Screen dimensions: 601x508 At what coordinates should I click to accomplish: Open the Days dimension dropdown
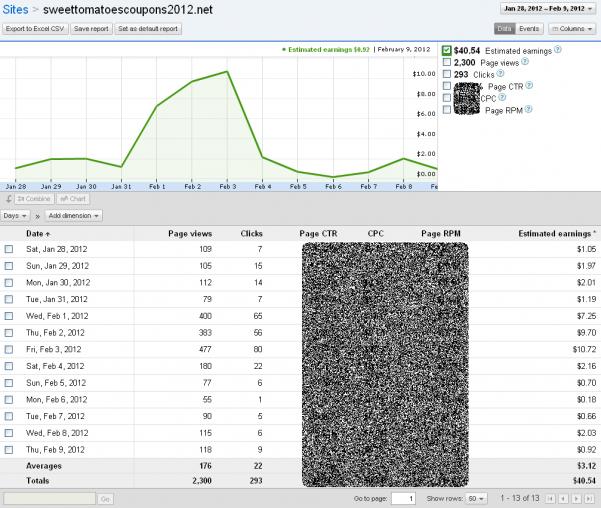coord(15,215)
